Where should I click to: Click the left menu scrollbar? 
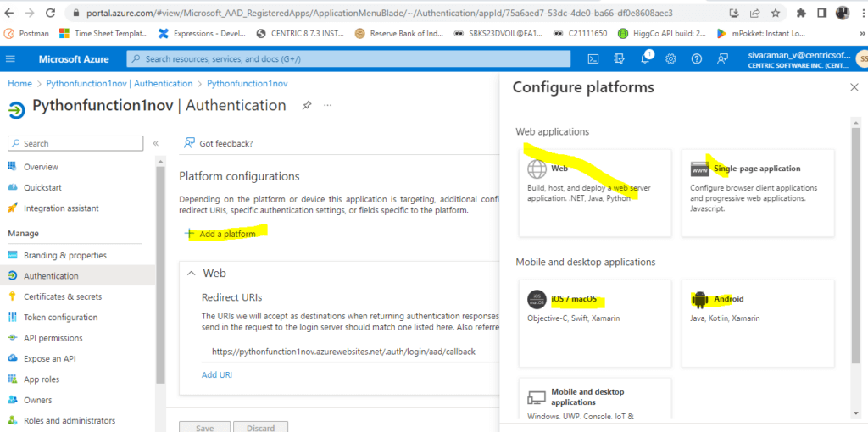[160, 274]
